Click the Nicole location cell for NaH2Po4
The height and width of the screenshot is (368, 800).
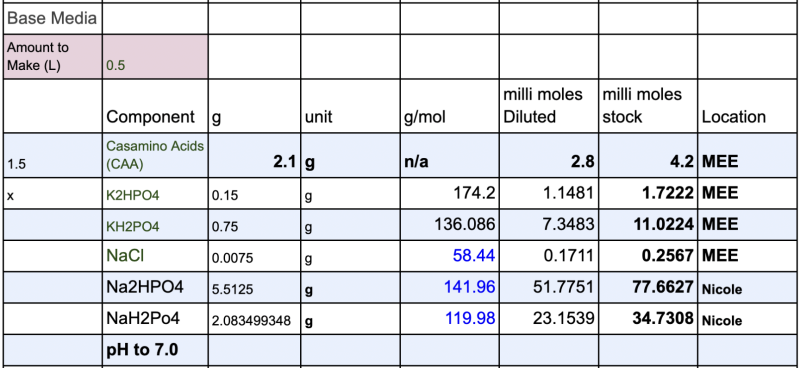tap(747, 318)
